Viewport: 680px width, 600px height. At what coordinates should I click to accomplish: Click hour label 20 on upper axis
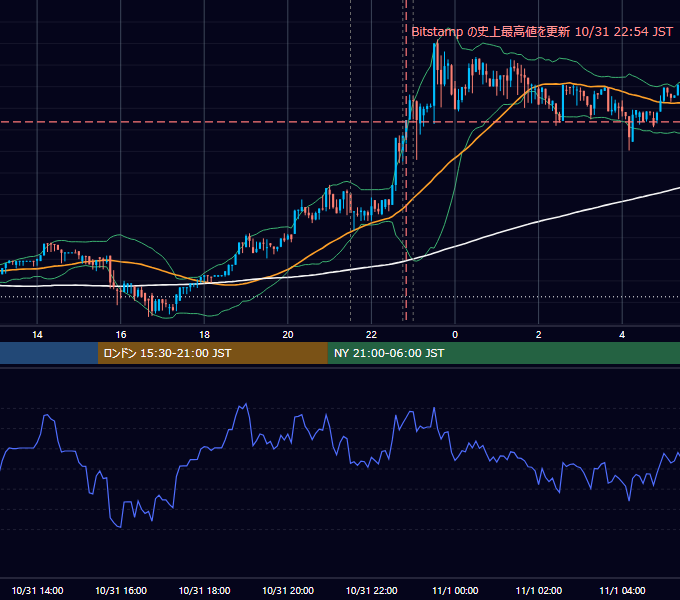click(288, 335)
